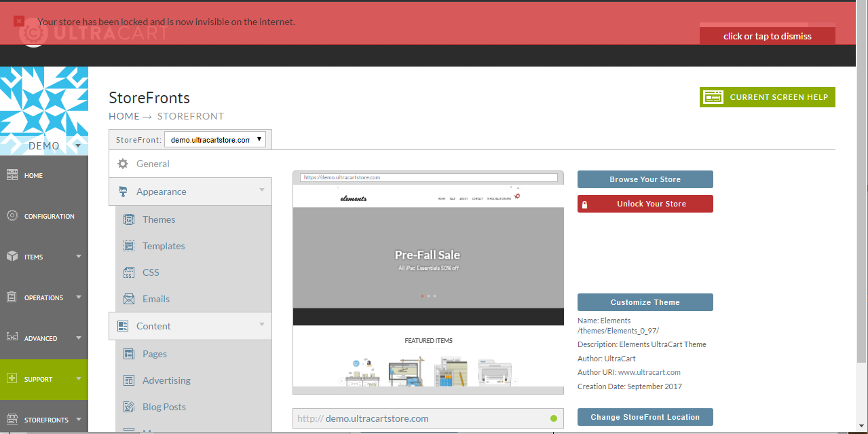The image size is (868, 434).
Task: Click the Unlock Your Store button
Action: coord(645,204)
